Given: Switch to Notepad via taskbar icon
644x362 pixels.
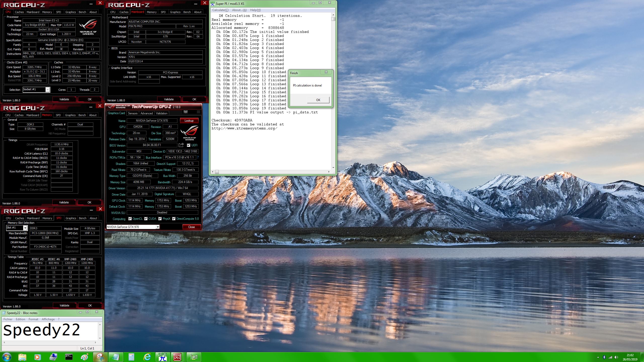Looking at the screenshot, I should pyautogui.click(x=116, y=357).
